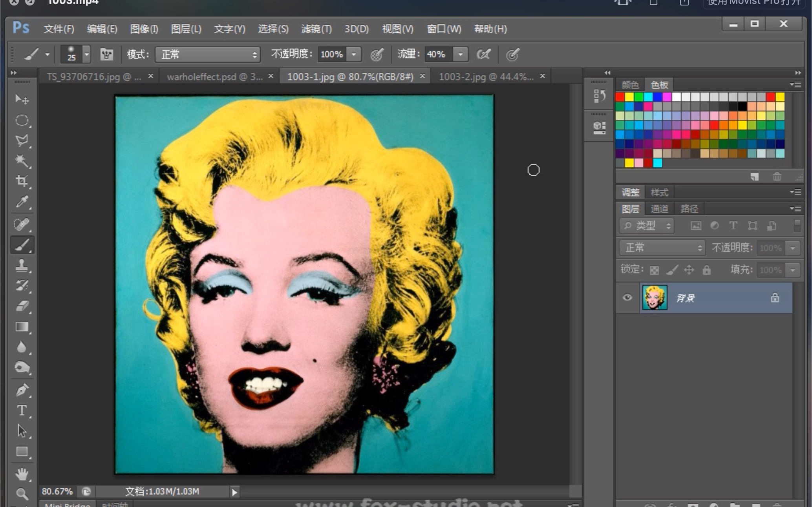Select the Eyedropper tool
The image size is (812, 507).
(21, 203)
